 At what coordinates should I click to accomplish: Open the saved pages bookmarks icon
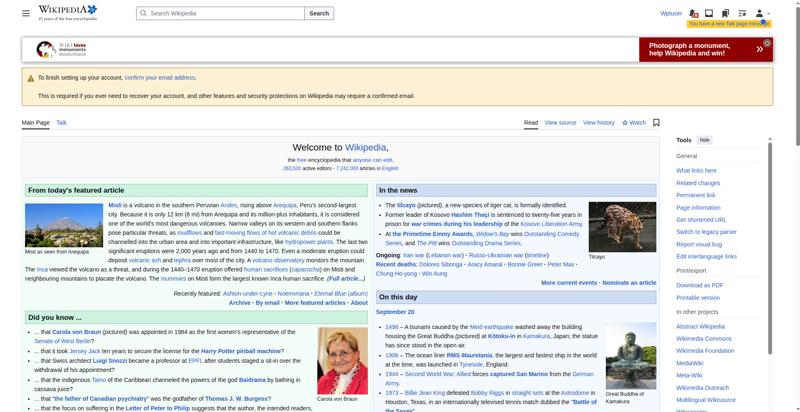click(725, 13)
